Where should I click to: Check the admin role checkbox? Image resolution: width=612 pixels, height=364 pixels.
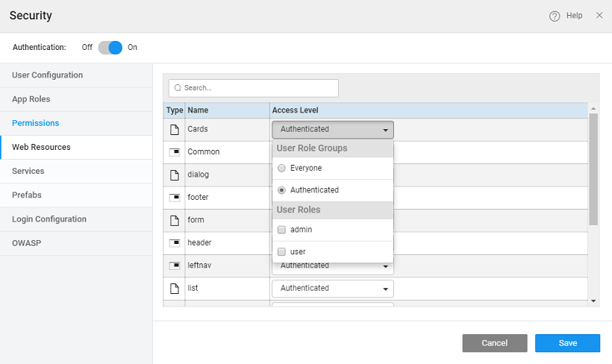[281, 230]
